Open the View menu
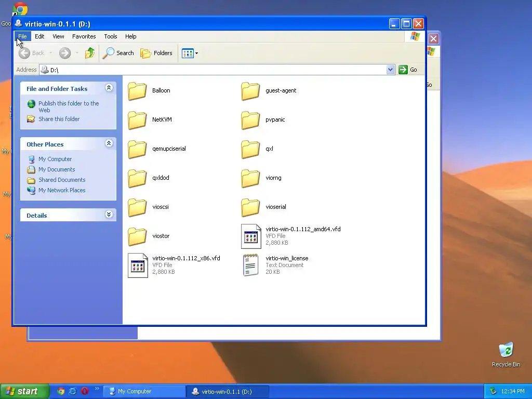The width and height of the screenshot is (532, 399). pyautogui.click(x=58, y=36)
